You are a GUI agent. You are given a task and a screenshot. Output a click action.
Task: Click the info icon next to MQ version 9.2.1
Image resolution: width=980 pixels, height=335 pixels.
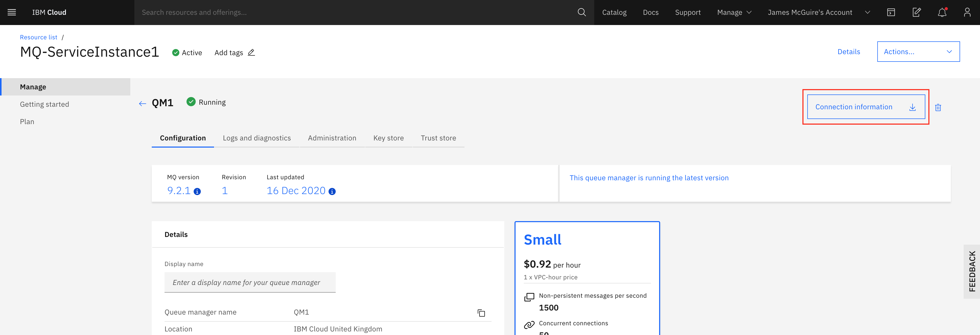click(197, 192)
